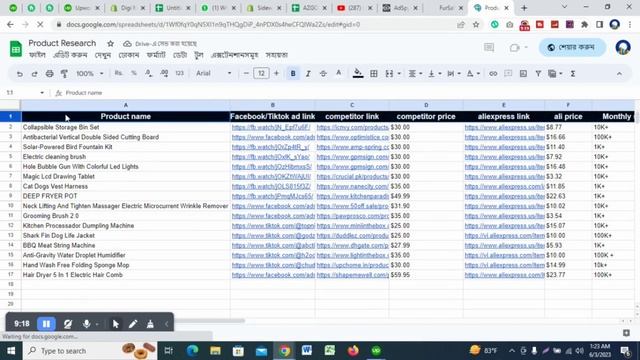Click the Windows Start button
640x360 pixels.
(11, 351)
